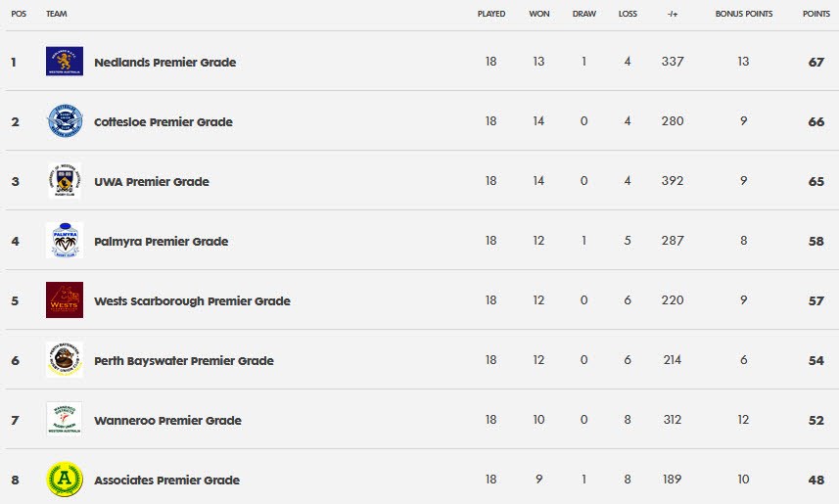Click the Nedlands club logo
Image resolution: width=839 pixels, height=504 pixels.
click(65, 62)
